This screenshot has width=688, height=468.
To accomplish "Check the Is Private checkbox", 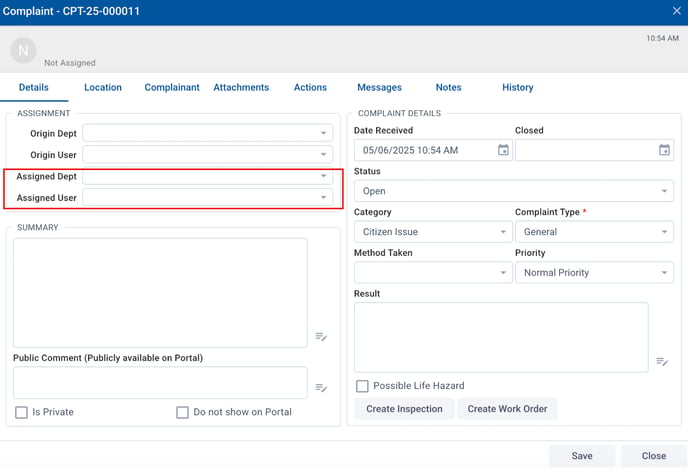I will coord(21,412).
